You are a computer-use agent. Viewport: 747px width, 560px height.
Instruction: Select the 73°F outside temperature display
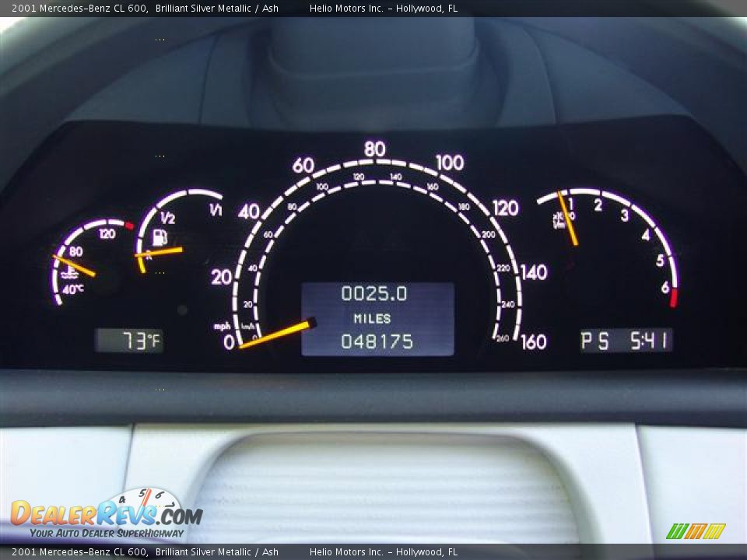tap(129, 341)
